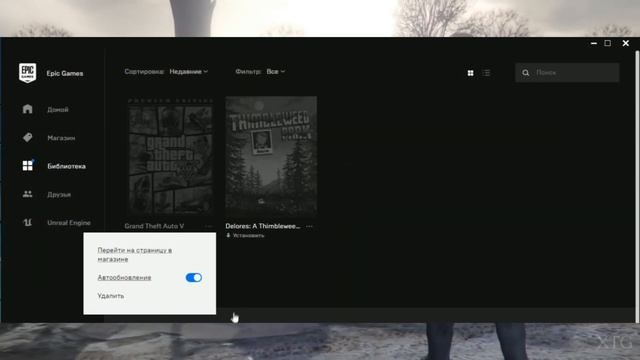
Task: Open the Друзья friends icon
Action: [x=27, y=194]
